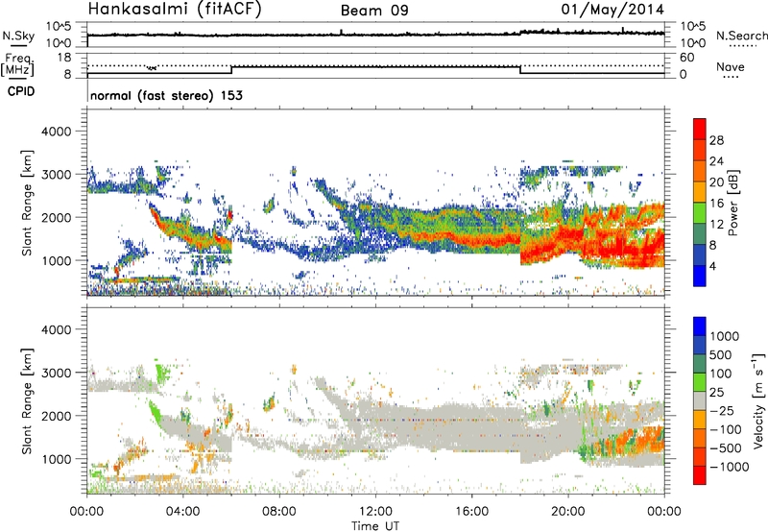Viewport: 768px width, 532px height.
Task: Click the N.Search legend label
Action: coord(741,36)
